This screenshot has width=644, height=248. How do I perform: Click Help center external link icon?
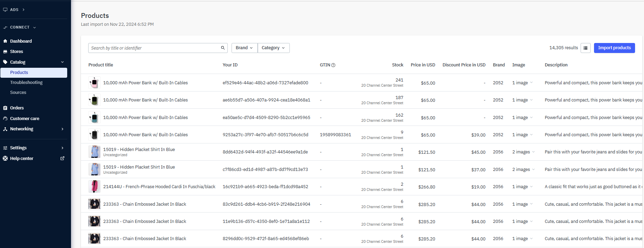point(62,159)
